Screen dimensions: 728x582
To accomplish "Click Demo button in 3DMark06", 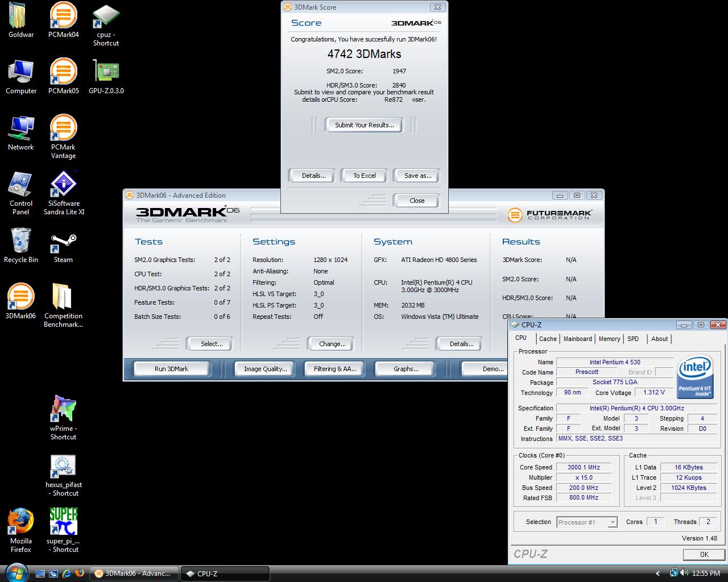I will coord(485,369).
